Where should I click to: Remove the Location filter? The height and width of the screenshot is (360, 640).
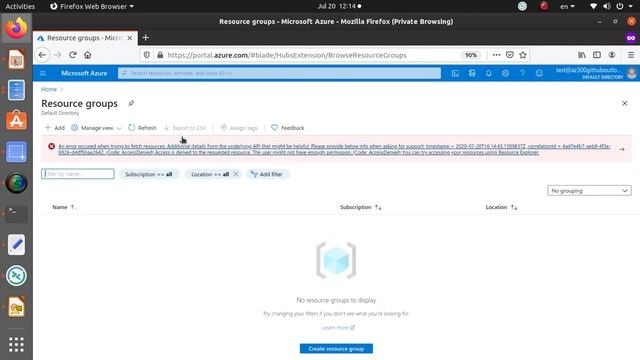pyautogui.click(x=236, y=174)
